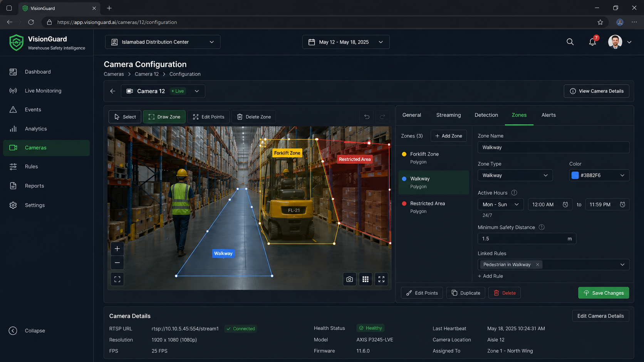Click Minimum Safety Distance info icon

pos(542,227)
